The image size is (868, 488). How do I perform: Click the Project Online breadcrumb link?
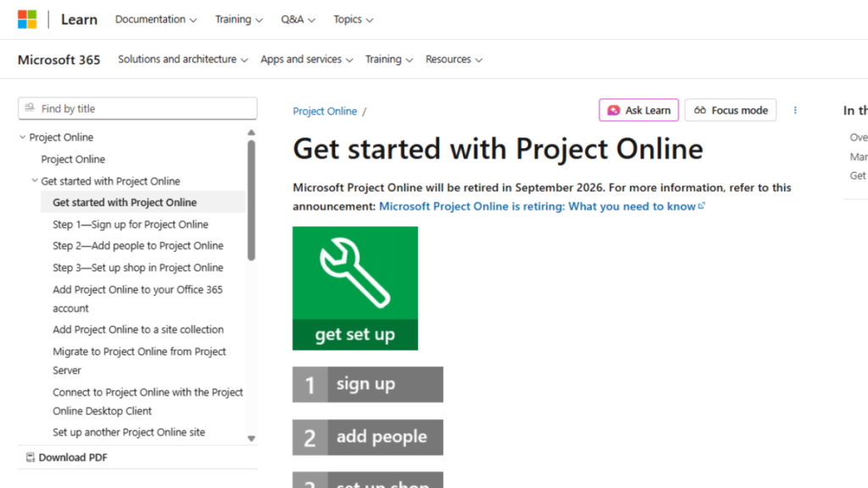[x=325, y=110]
